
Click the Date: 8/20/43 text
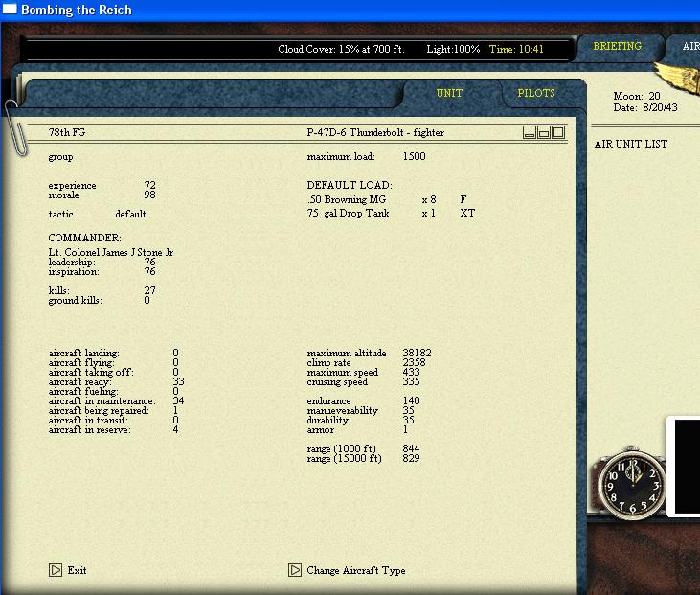645,107
